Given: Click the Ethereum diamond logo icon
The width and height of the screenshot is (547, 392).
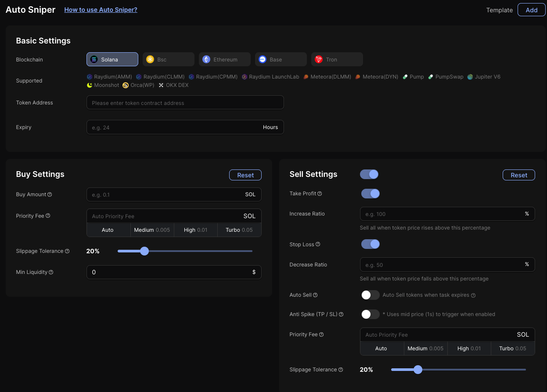Looking at the screenshot, I should (x=206, y=59).
